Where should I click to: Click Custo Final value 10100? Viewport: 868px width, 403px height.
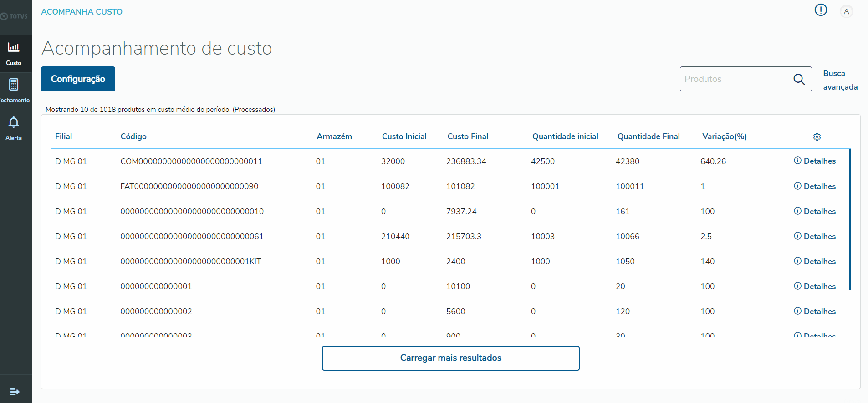tap(458, 287)
